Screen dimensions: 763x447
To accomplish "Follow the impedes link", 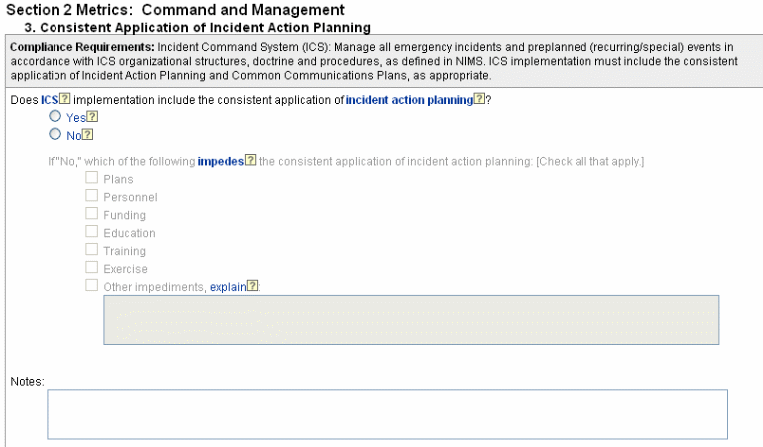I will [x=220, y=161].
